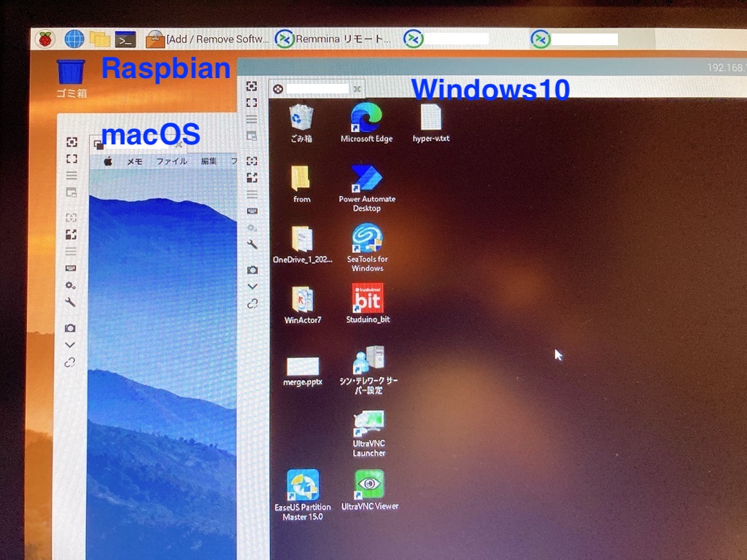
Task: Open the Apple menu in the macOS session
Action: [x=108, y=161]
